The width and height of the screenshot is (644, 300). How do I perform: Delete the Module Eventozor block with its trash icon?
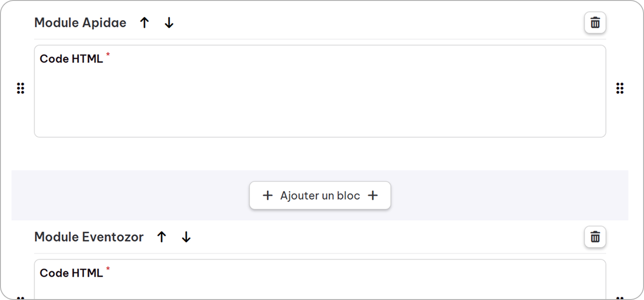[x=595, y=237]
